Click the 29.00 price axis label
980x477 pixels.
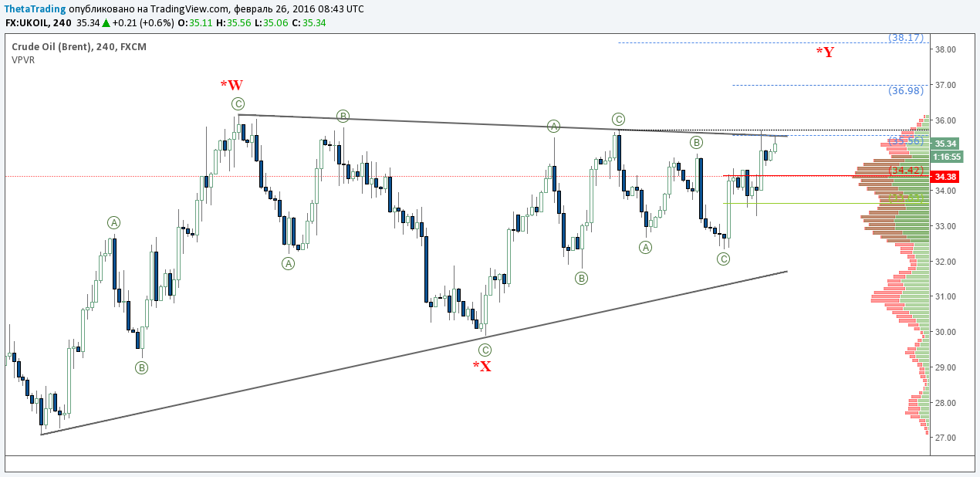945,367
